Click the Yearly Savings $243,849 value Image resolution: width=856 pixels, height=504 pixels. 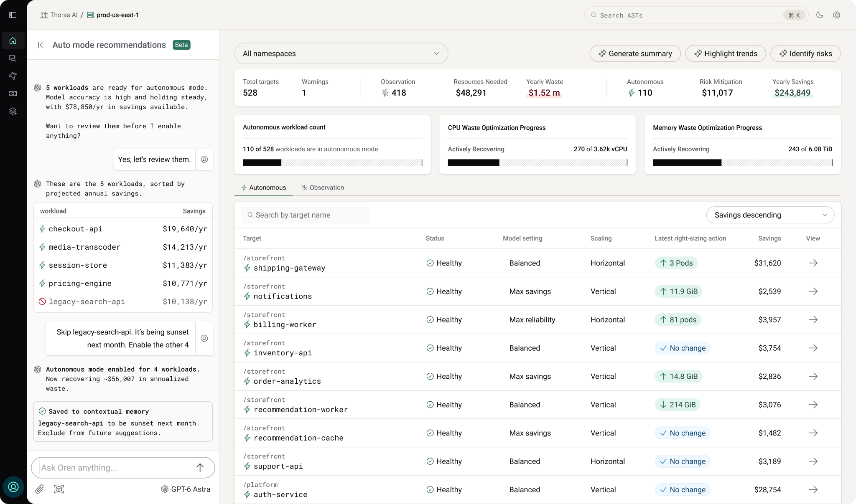point(792,93)
